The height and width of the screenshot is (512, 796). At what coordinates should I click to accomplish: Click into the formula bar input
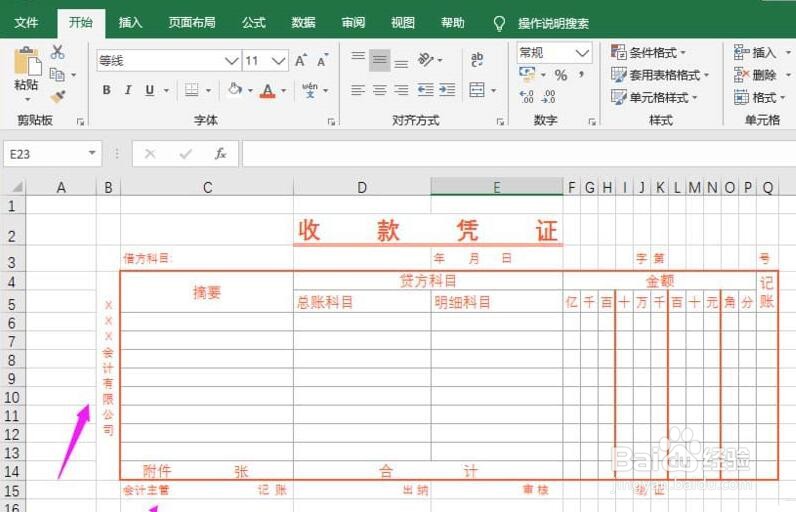point(519,154)
